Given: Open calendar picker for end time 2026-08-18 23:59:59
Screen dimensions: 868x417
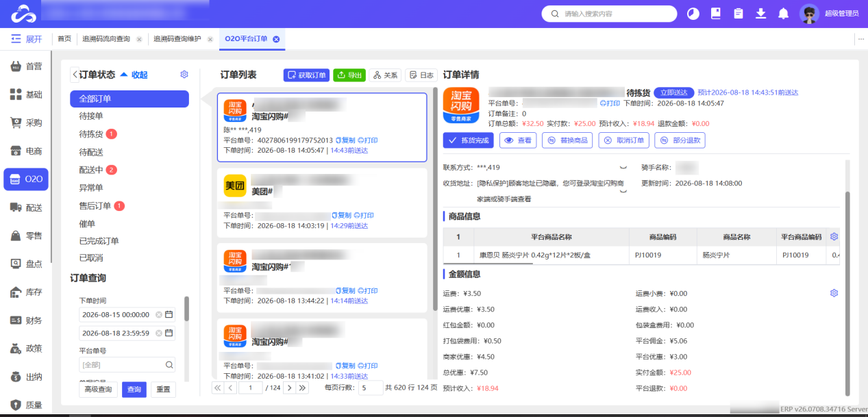Looking at the screenshot, I should (169, 333).
